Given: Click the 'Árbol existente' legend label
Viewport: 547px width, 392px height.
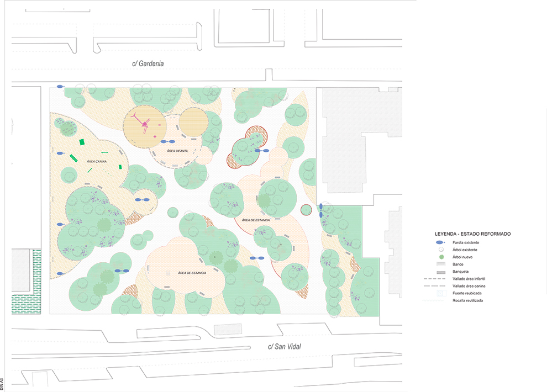Looking at the screenshot, I should [465, 250].
